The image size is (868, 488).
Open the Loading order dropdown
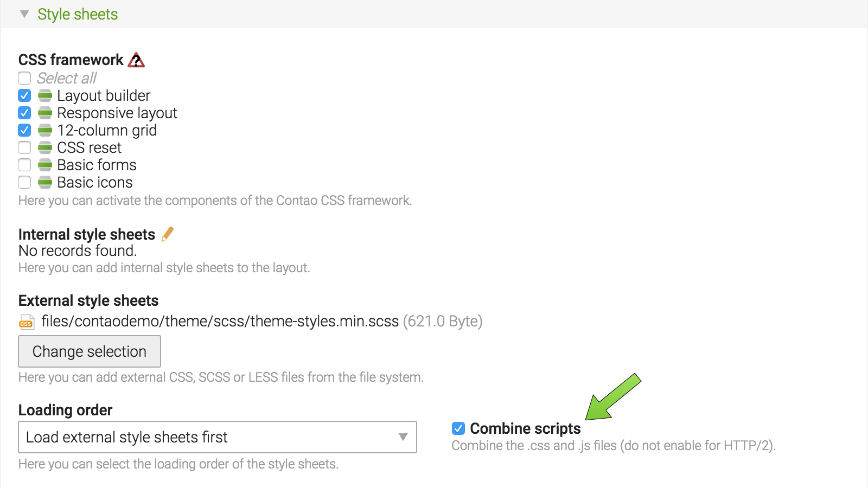tap(218, 437)
